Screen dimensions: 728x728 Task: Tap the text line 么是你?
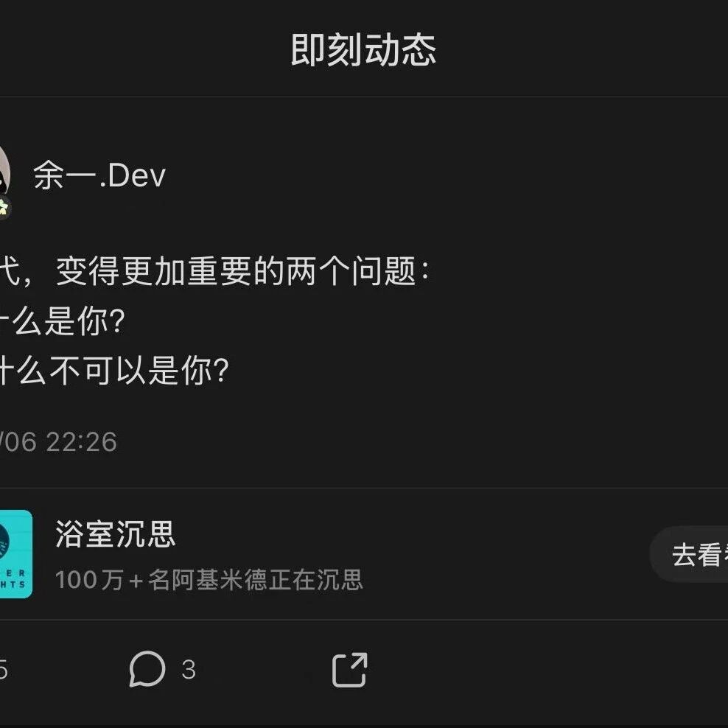point(63,321)
